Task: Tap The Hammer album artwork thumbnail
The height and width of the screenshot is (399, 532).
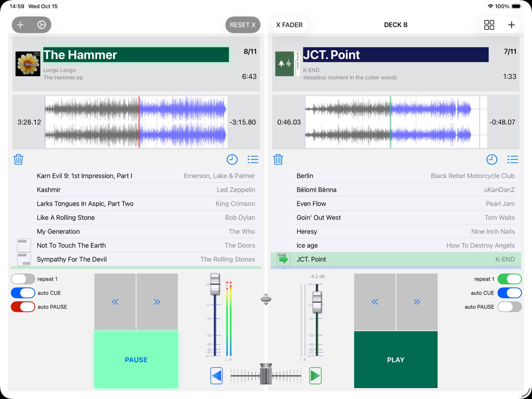Action: tap(28, 64)
